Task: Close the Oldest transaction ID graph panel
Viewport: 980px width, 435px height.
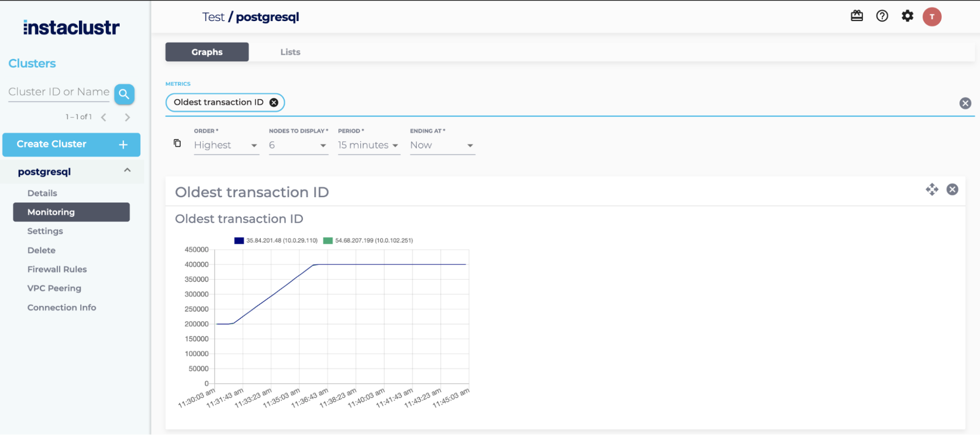Action: 952,190
